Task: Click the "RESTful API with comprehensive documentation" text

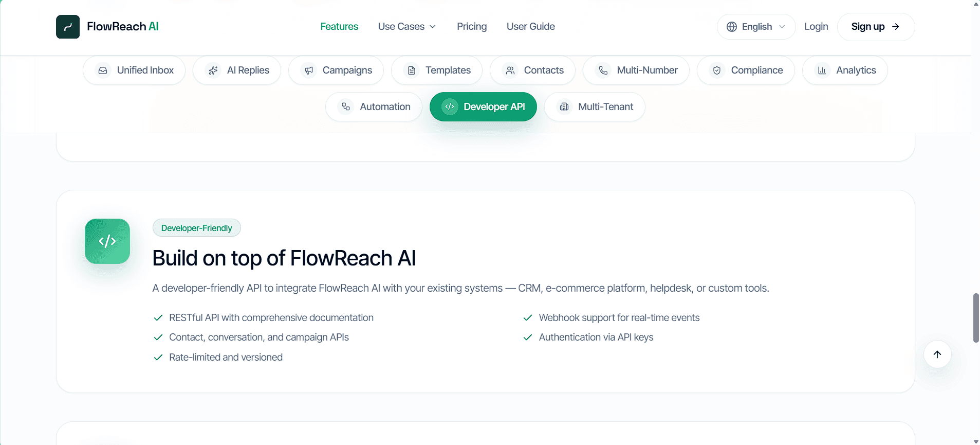Action: pyautogui.click(x=271, y=318)
